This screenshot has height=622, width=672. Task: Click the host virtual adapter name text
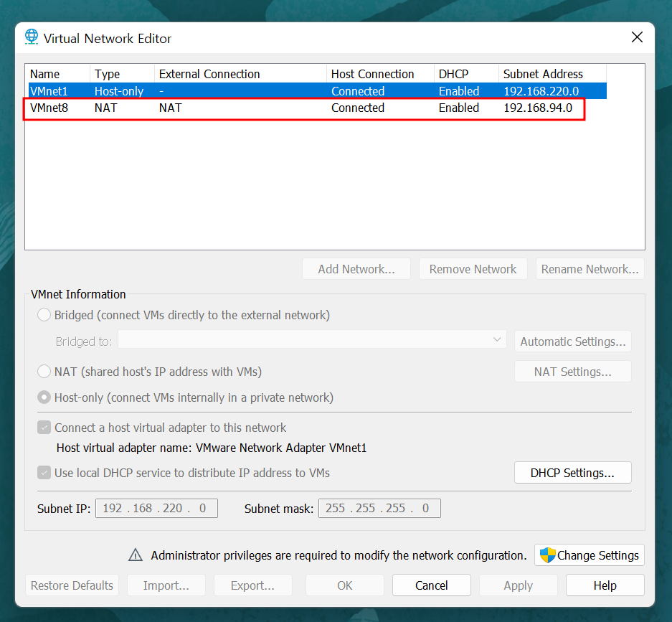[212, 448]
